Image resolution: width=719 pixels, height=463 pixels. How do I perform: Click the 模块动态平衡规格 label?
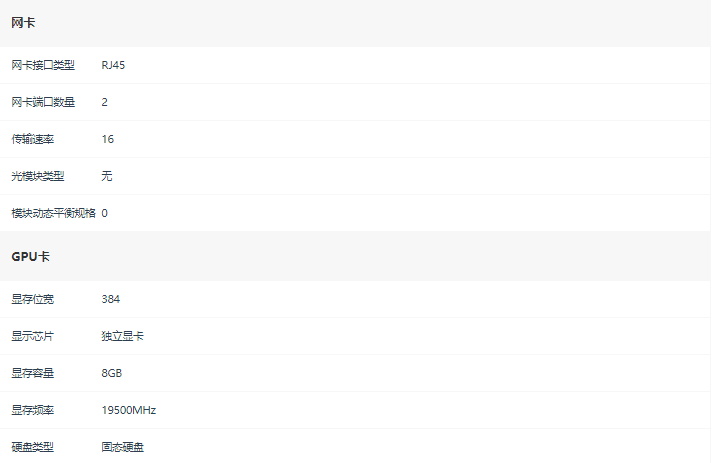point(53,213)
